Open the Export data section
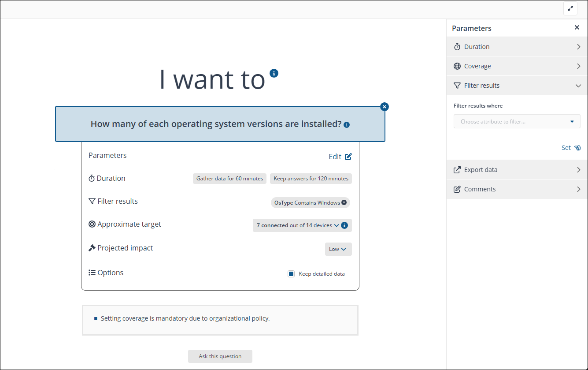Image resolution: width=588 pixels, height=370 pixels. pyautogui.click(x=517, y=170)
